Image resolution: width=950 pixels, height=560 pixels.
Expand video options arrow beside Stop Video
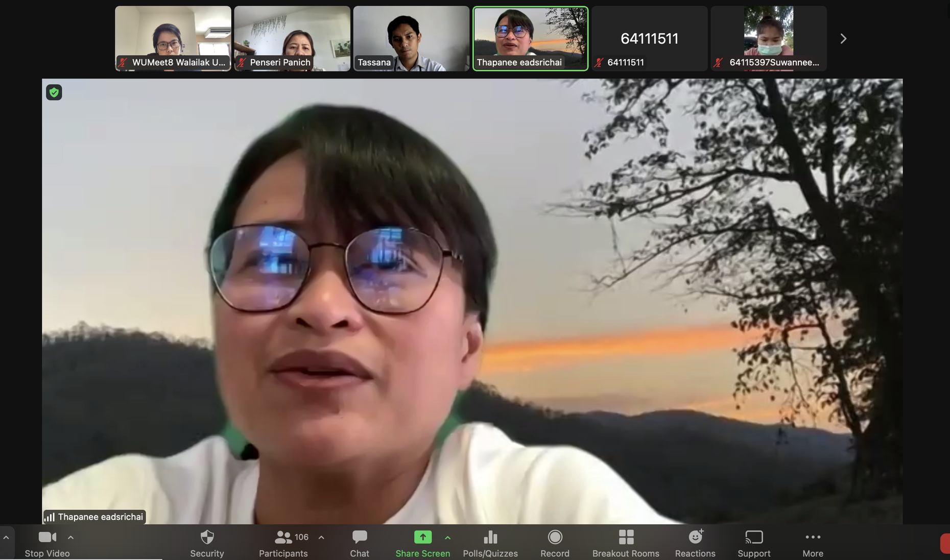coord(71,538)
